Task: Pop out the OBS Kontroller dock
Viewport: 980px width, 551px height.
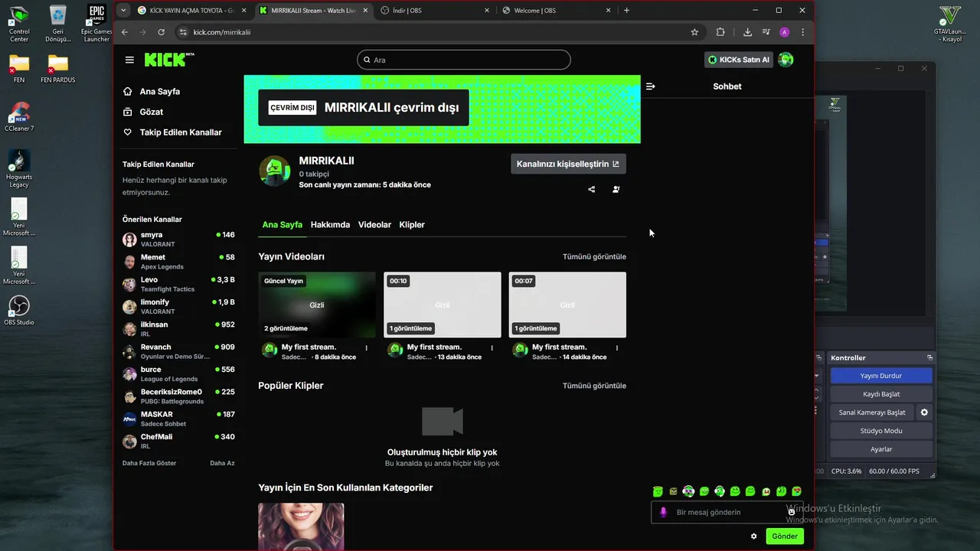Action: pyautogui.click(x=930, y=357)
